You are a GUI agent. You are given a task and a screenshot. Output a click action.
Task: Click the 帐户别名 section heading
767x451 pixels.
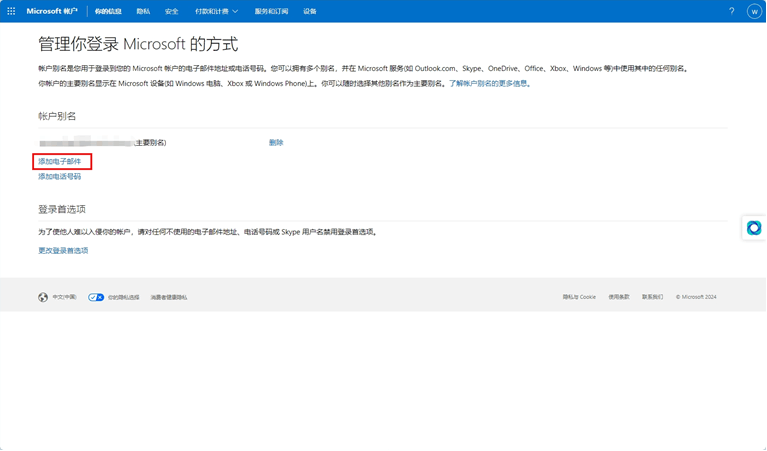57,116
